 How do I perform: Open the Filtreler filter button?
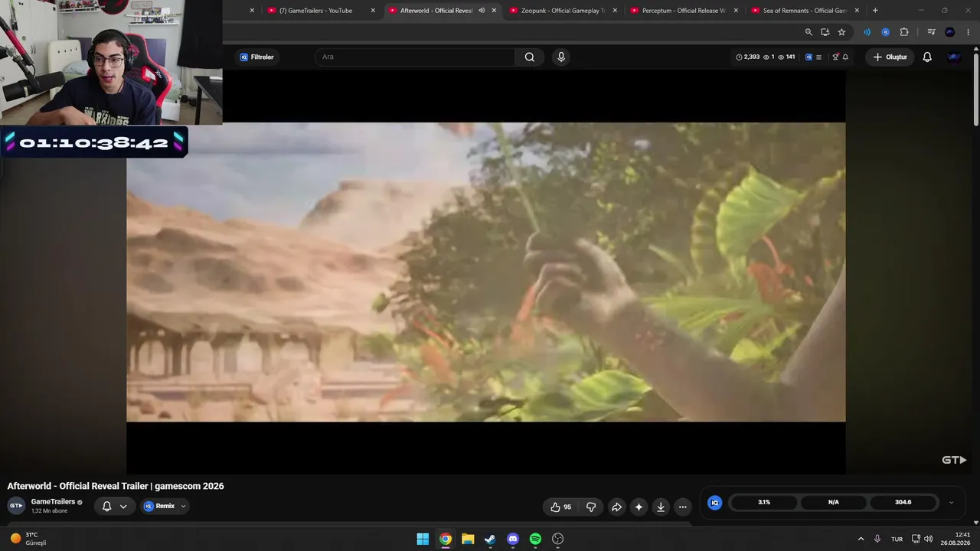[256, 57]
